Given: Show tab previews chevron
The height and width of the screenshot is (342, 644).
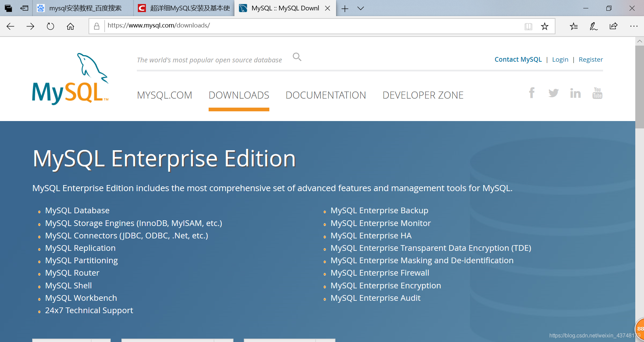Looking at the screenshot, I should [361, 8].
